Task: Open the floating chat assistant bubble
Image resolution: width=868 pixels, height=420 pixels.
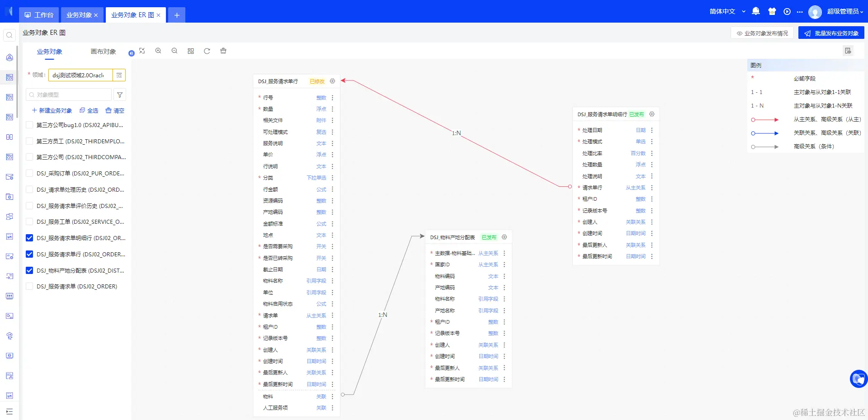Action: click(859, 379)
